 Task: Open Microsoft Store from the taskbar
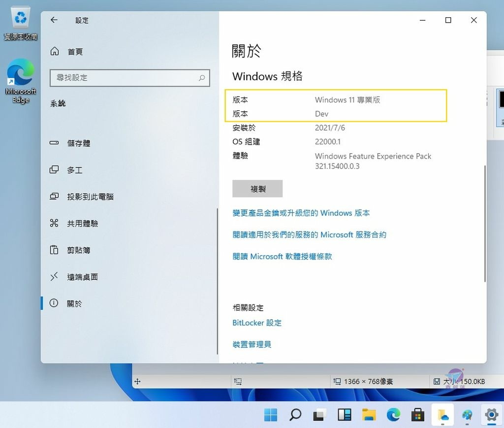(418, 415)
